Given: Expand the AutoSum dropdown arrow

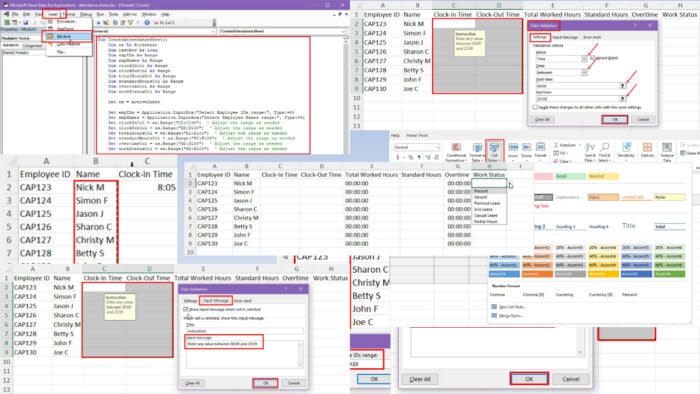Looking at the screenshot, I should point(580,145).
